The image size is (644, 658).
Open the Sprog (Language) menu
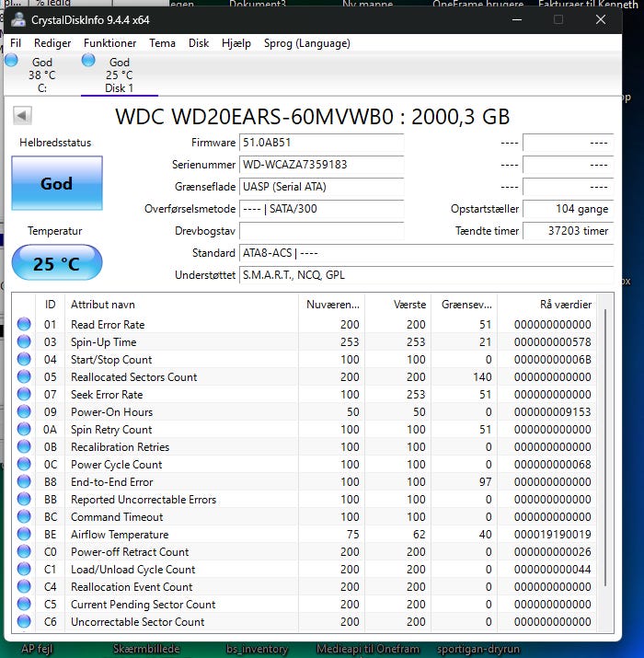[307, 43]
